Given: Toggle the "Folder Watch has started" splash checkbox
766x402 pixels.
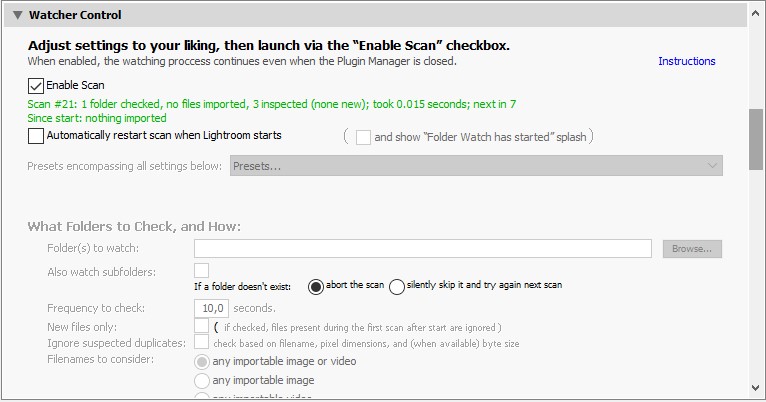Looking at the screenshot, I should pyautogui.click(x=363, y=137).
